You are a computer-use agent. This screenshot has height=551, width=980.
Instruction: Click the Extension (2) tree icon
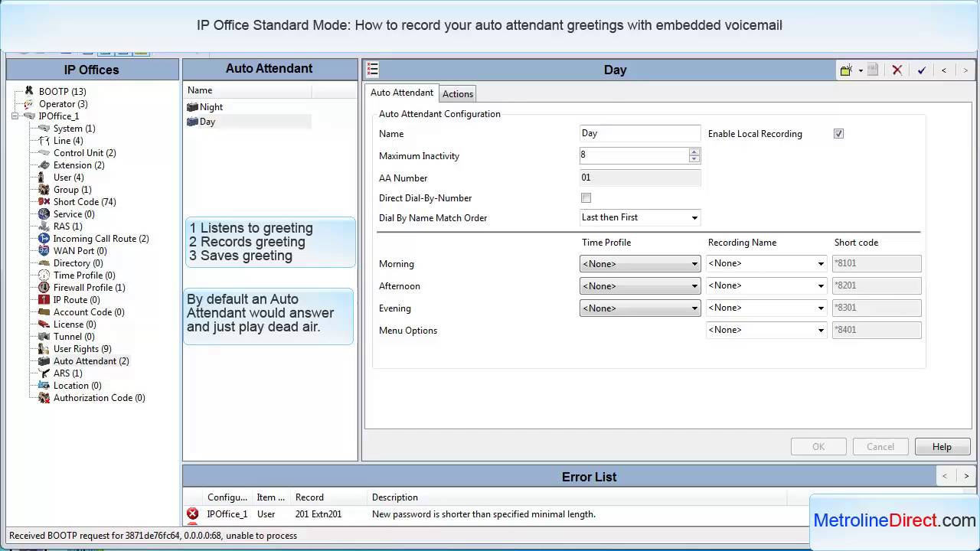[44, 165]
